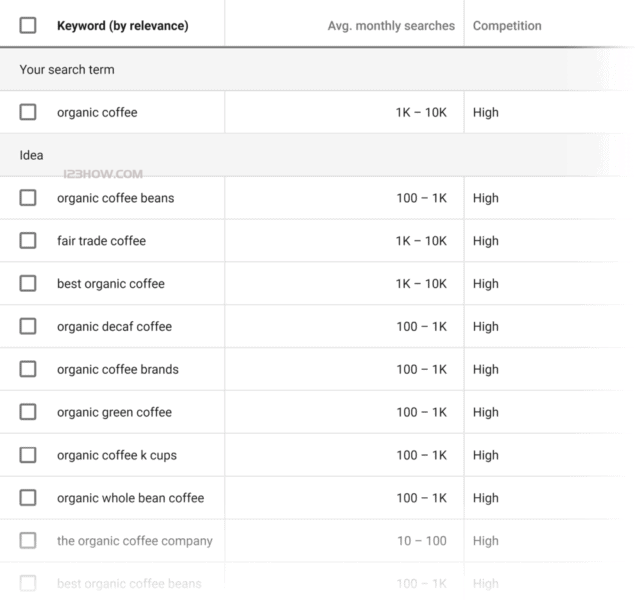Tick the fair trade coffee checkbox
This screenshot has width=635, height=600.
point(28,241)
